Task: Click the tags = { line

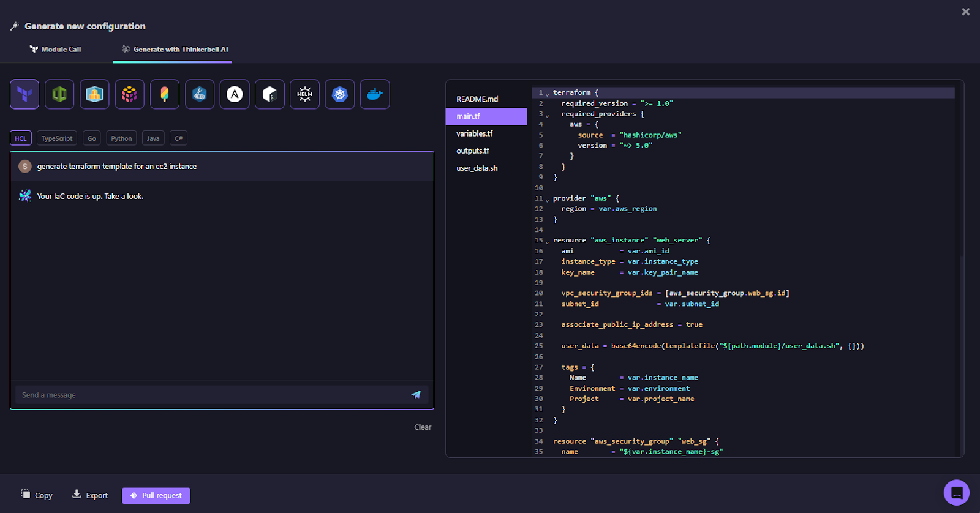Action: tap(578, 367)
